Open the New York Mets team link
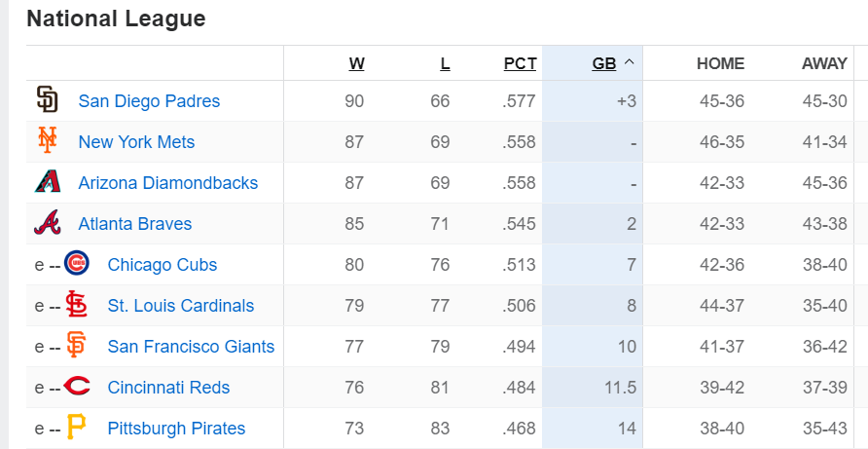 coord(136,142)
